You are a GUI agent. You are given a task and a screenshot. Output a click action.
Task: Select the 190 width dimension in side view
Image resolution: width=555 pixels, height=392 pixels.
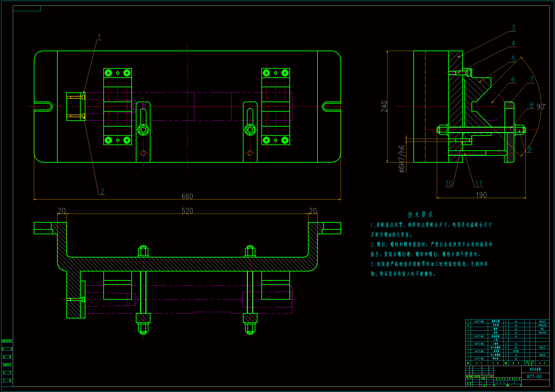481,195
